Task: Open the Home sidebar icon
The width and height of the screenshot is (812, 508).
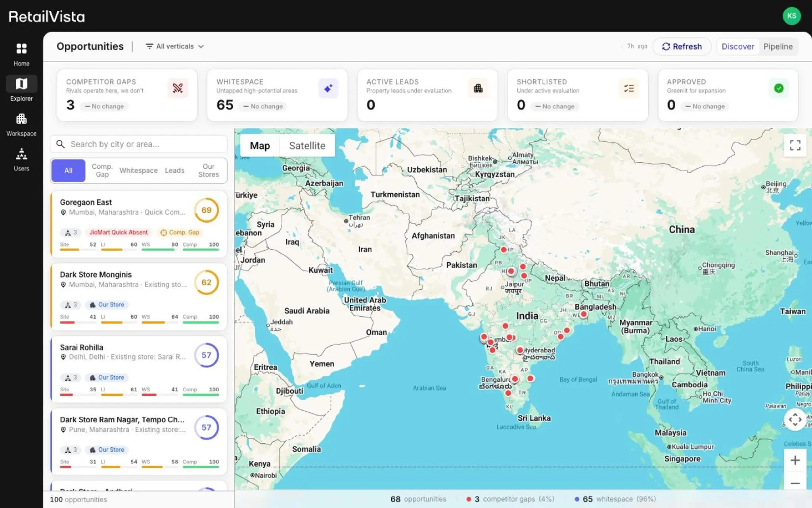Action: (21, 49)
